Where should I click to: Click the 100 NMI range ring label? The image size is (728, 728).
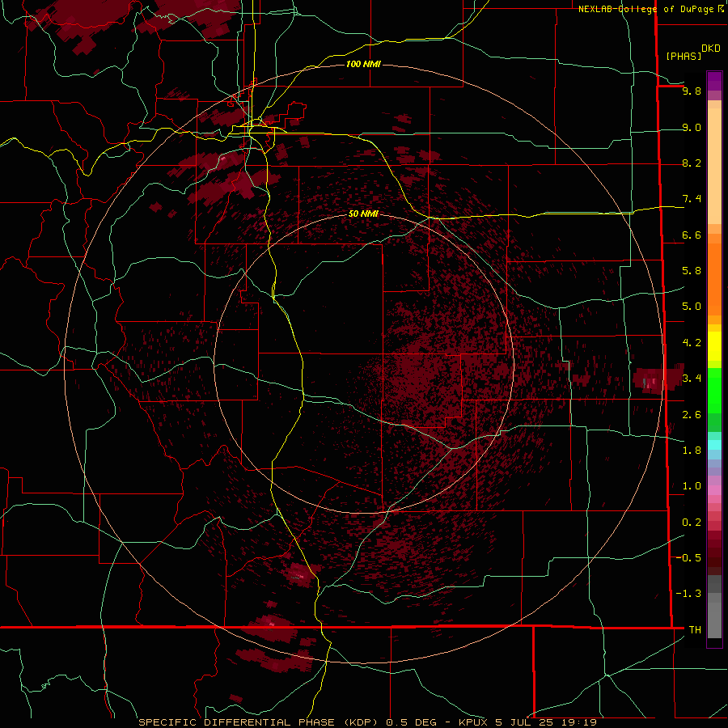[x=363, y=64]
